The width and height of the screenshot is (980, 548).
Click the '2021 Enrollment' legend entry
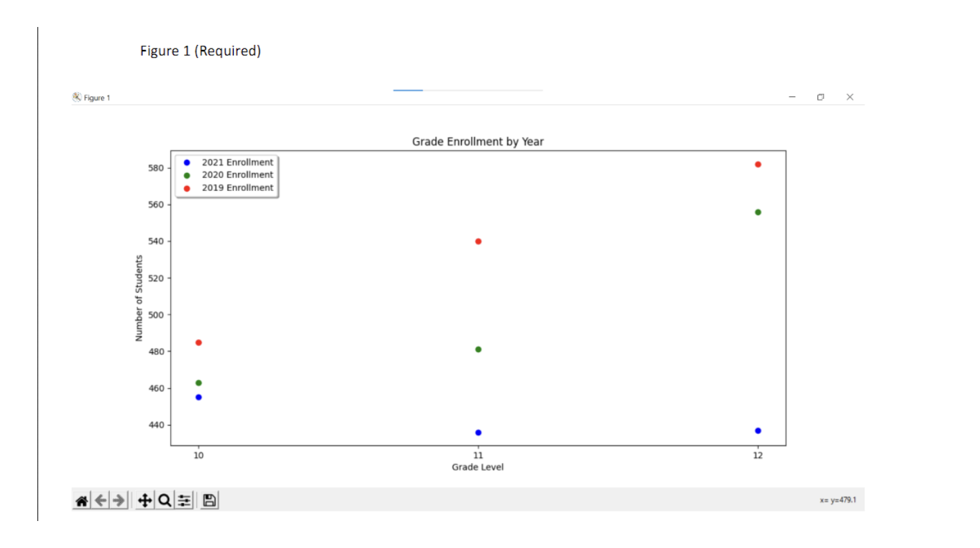pos(237,162)
